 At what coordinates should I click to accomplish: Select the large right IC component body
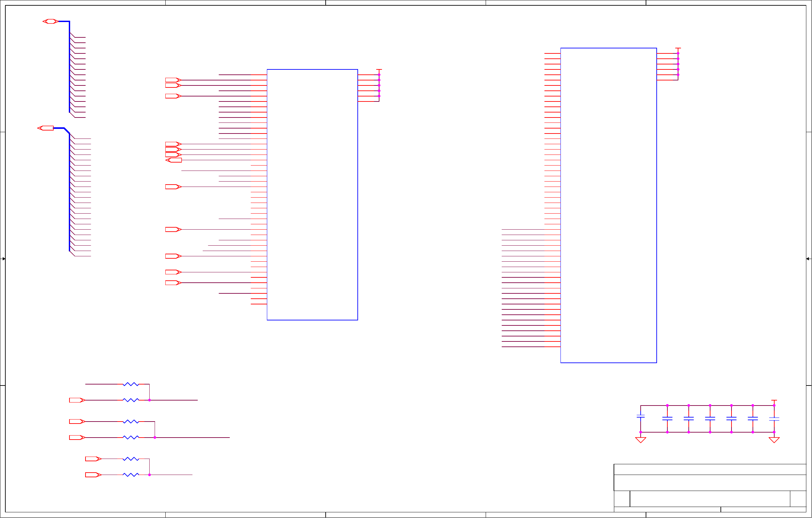[x=609, y=206]
